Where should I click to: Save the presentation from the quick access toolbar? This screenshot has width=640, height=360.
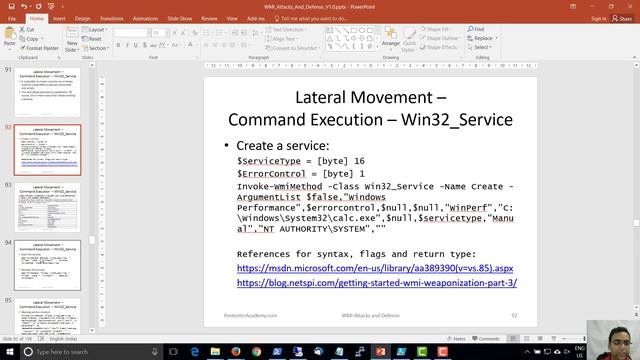pos(11,7)
